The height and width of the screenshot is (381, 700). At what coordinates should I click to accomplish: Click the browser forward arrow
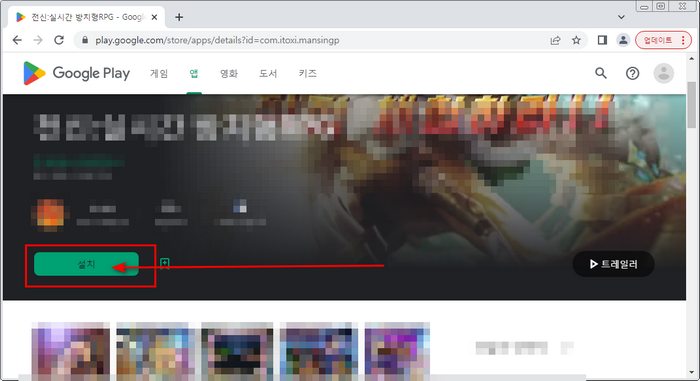tap(38, 40)
